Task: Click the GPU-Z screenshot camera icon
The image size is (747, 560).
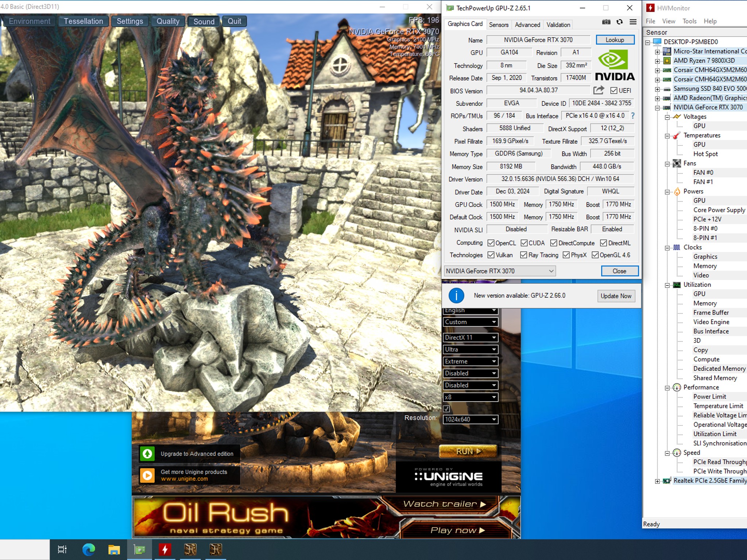Action: point(606,22)
